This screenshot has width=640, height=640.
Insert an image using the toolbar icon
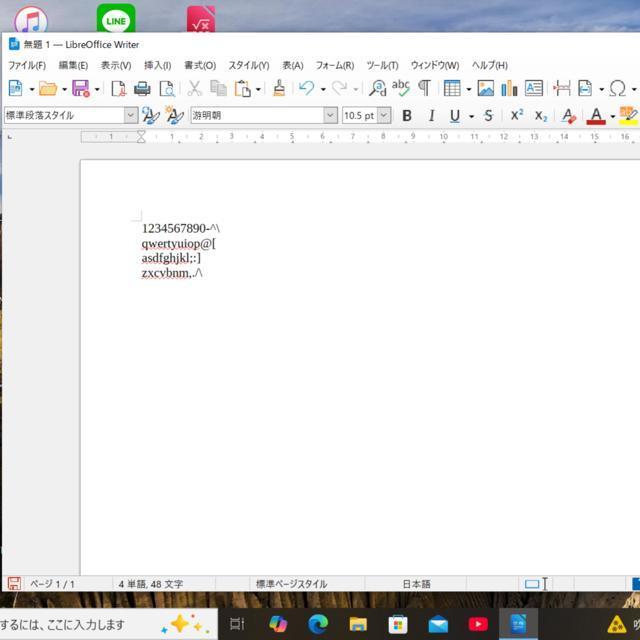(486, 89)
